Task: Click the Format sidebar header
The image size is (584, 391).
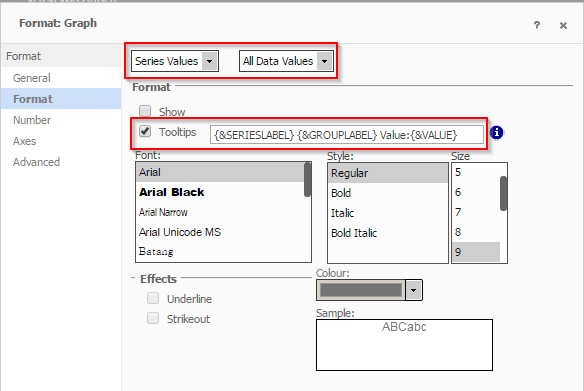Action: [61, 56]
